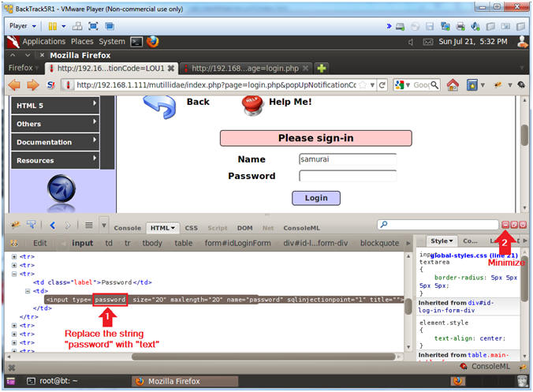Click form#idLoginForm in the breadcrumb path
The image size is (533, 392).
[x=237, y=243]
